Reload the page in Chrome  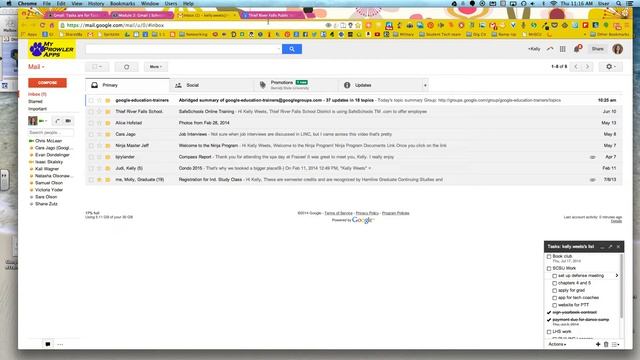(42, 25)
